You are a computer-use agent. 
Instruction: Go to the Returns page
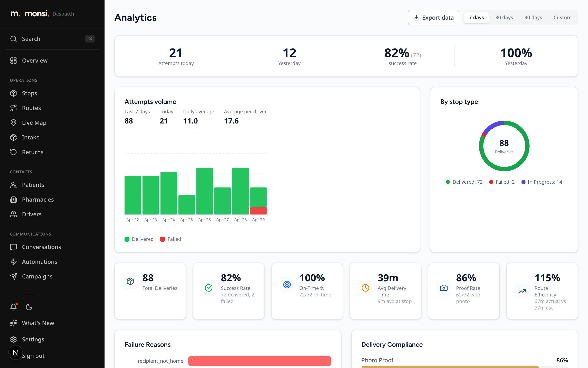click(52, 152)
